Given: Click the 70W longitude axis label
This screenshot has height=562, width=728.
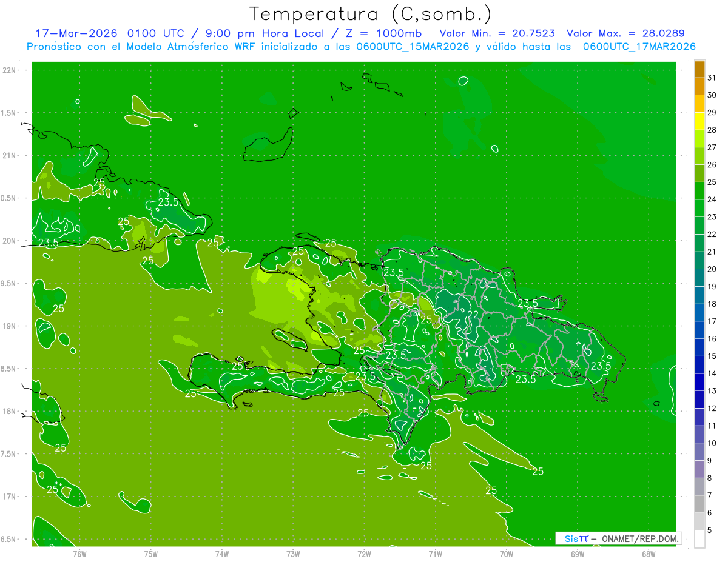Looking at the screenshot, I should [506, 554].
